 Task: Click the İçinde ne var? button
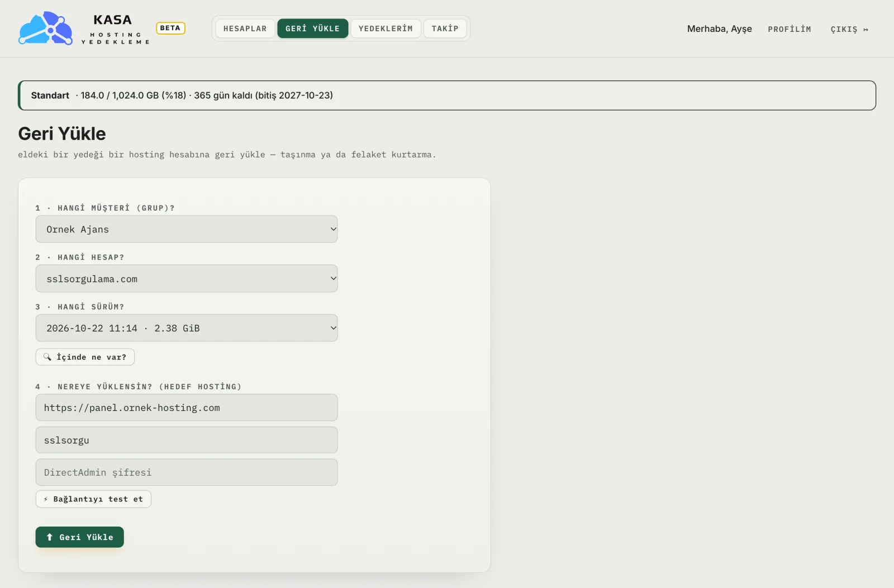85,357
